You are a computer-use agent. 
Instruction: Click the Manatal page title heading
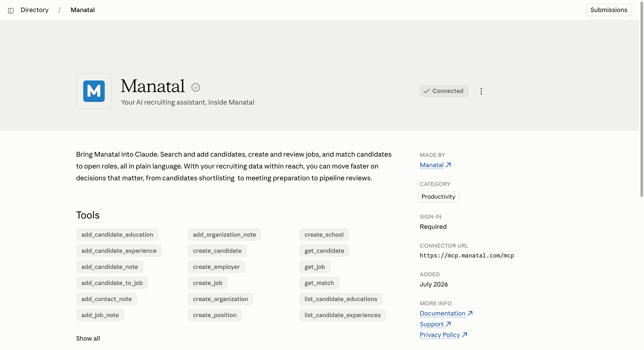point(153,86)
